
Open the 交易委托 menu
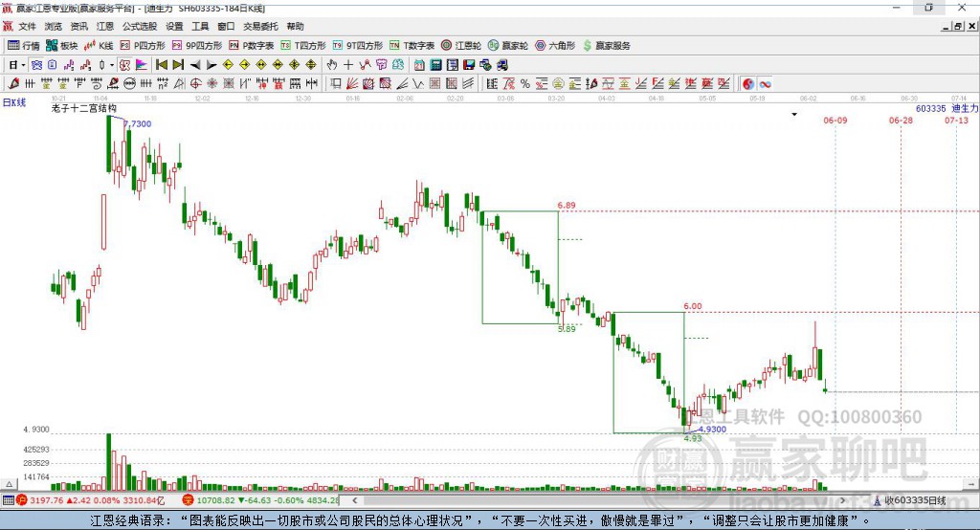(x=260, y=26)
